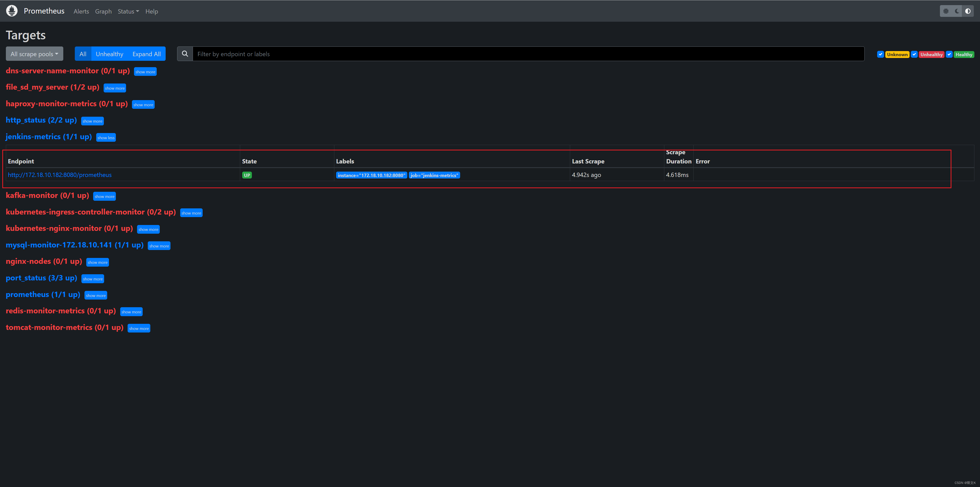
Task: Expand nginx-nodes with show more
Action: (x=98, y=262)
